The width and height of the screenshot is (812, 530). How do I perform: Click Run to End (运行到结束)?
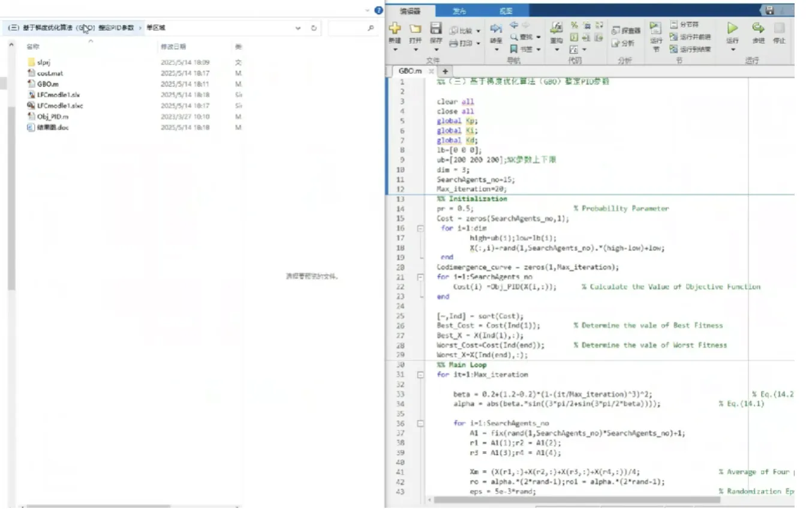coord(690,49)
